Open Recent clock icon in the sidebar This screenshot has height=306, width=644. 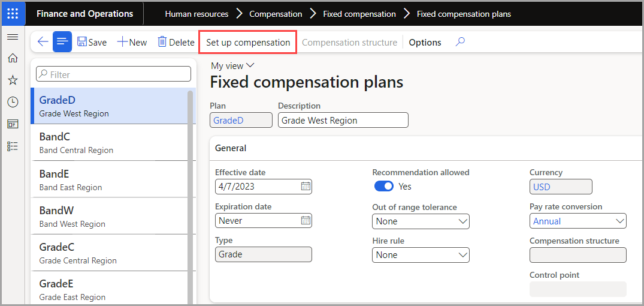13,102
